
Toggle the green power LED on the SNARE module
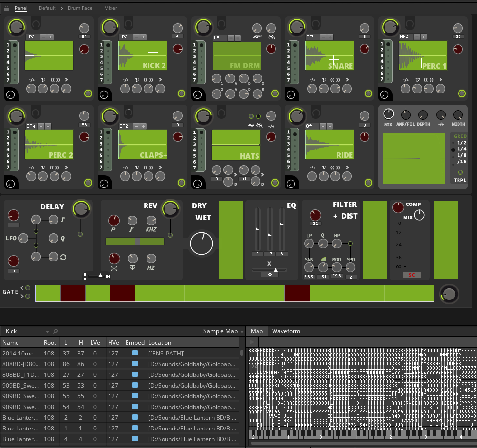tap(368, 93)
